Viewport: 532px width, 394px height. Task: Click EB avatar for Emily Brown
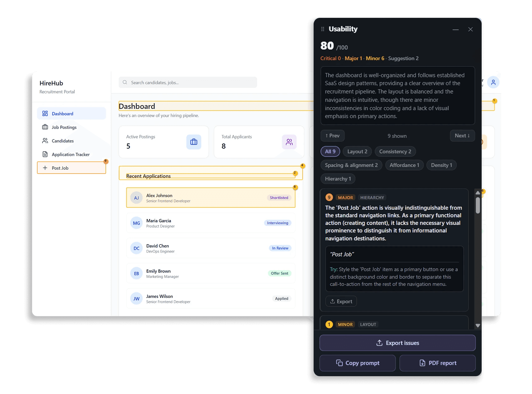click(x=136, y=273)
